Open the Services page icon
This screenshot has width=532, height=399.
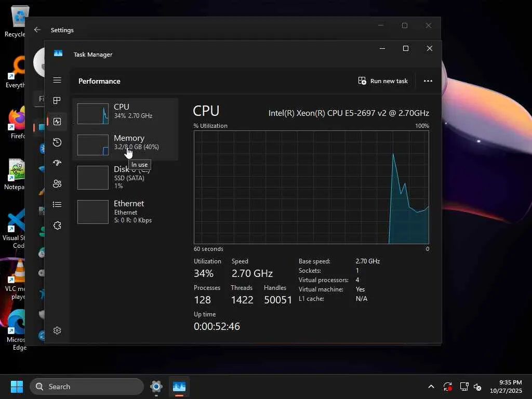(57, 225)
